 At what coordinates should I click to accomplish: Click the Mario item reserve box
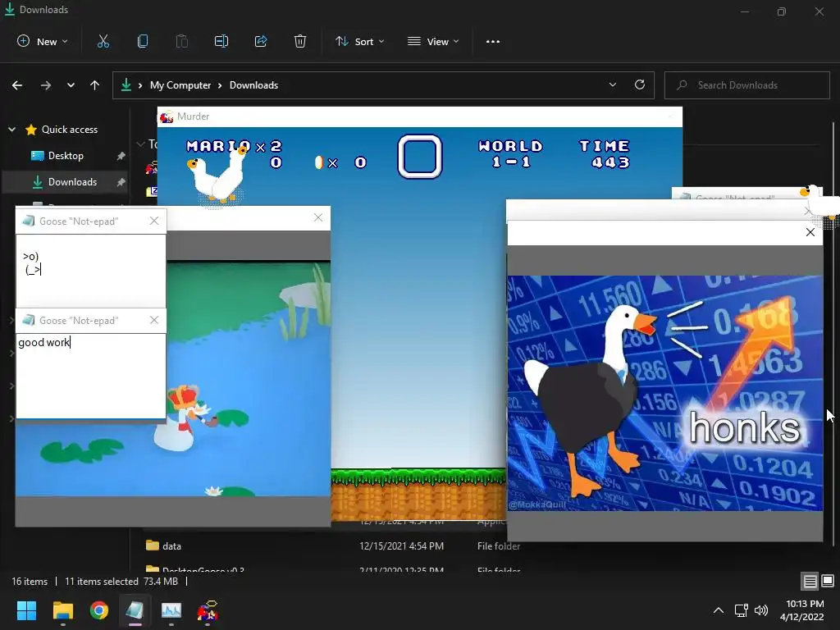[419, 157]
